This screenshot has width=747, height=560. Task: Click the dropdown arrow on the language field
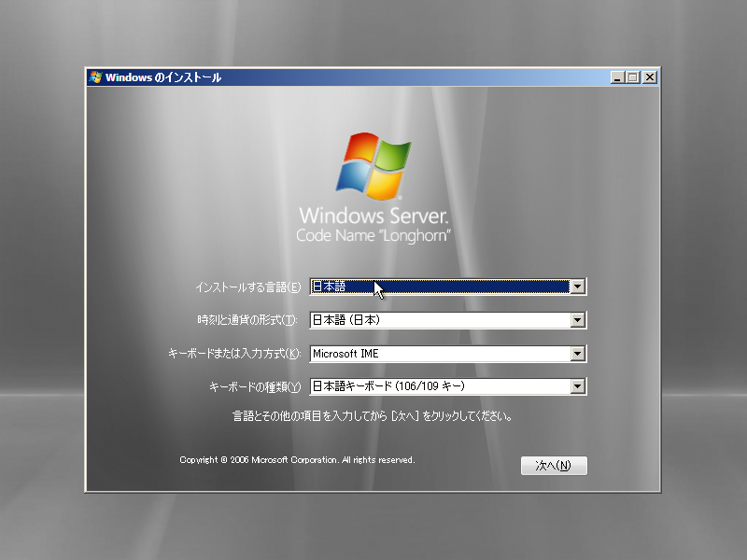579,287
